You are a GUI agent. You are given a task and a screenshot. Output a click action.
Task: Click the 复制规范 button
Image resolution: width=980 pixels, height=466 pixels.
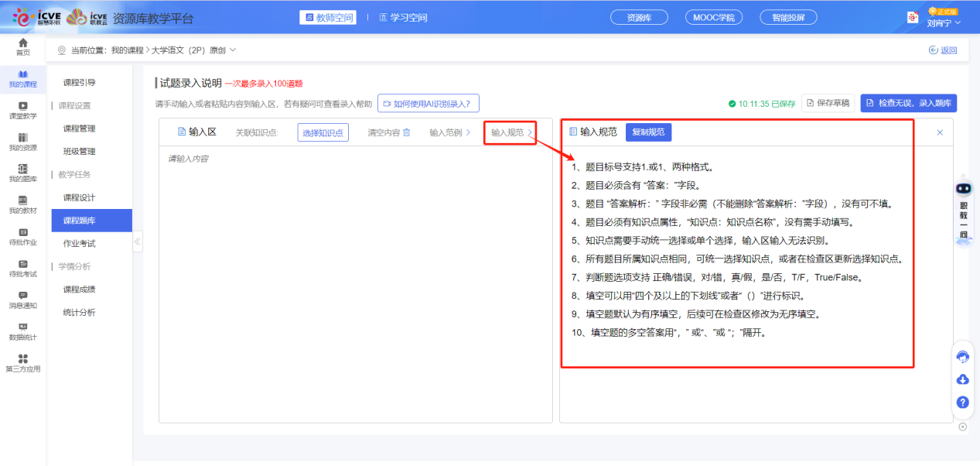(648, 132)
